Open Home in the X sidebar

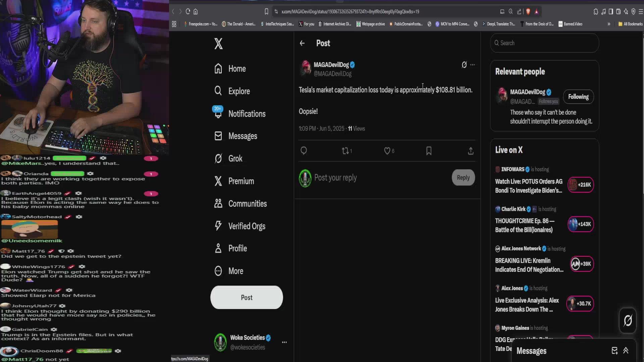coord(230,69)
